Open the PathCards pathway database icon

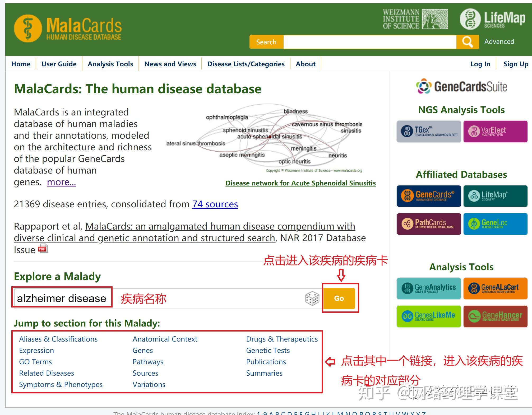(428, 224)
